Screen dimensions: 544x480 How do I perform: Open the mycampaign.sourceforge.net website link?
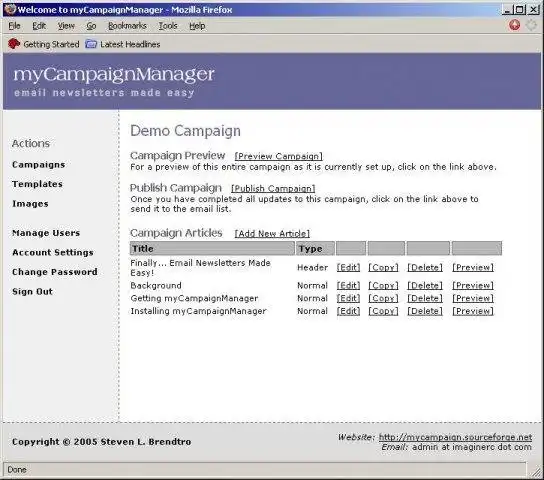[x=456, y=437]
